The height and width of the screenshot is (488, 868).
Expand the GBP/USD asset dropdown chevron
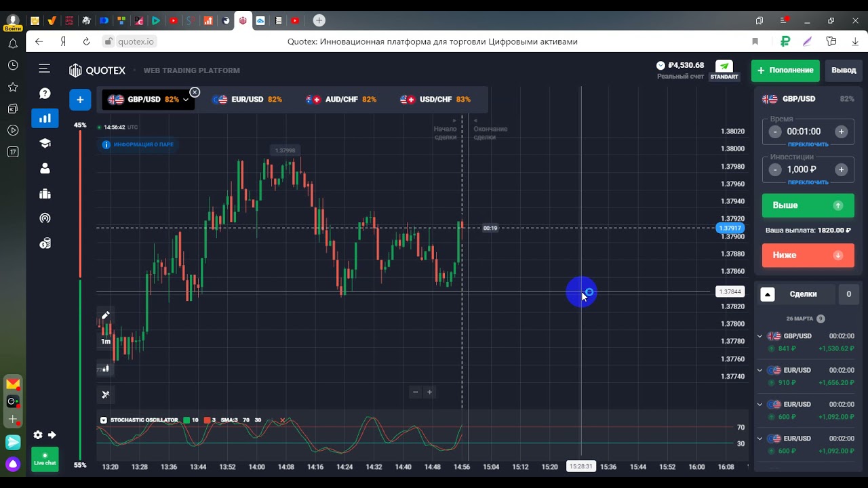(185, 100)
